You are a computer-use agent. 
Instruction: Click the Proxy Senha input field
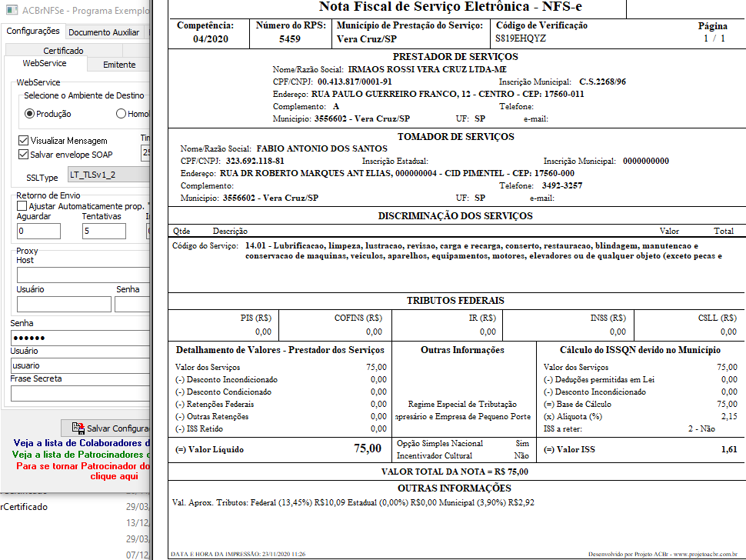pyautogui.click(x=132, y=304)
